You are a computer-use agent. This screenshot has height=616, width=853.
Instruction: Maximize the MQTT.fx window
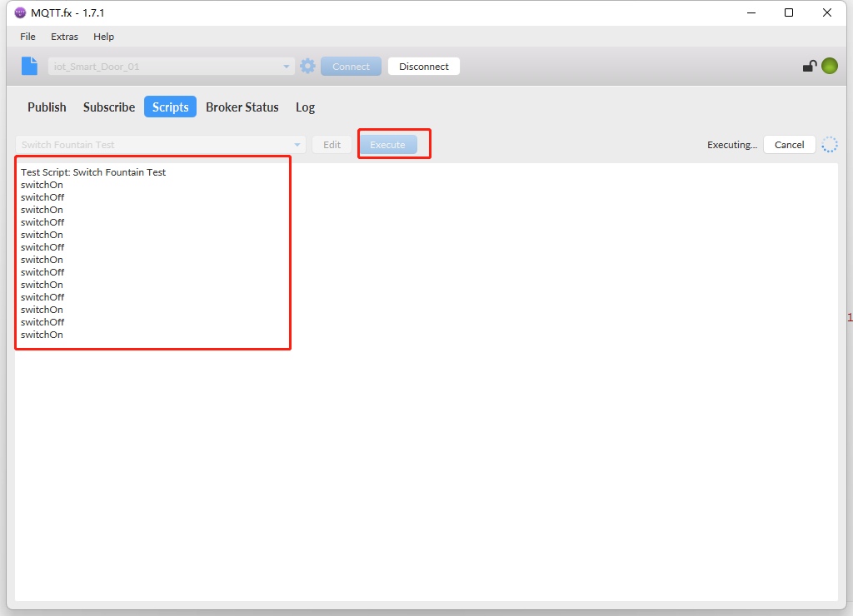(788, 12)
